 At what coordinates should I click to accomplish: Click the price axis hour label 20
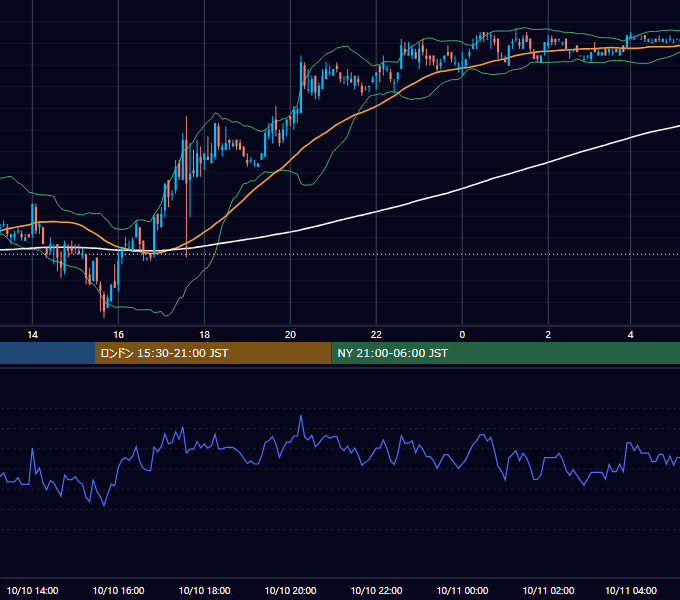tap(290, 334)
